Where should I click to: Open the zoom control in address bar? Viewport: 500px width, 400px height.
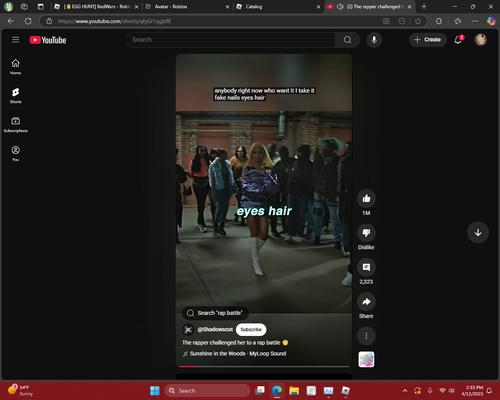point(402,21)
